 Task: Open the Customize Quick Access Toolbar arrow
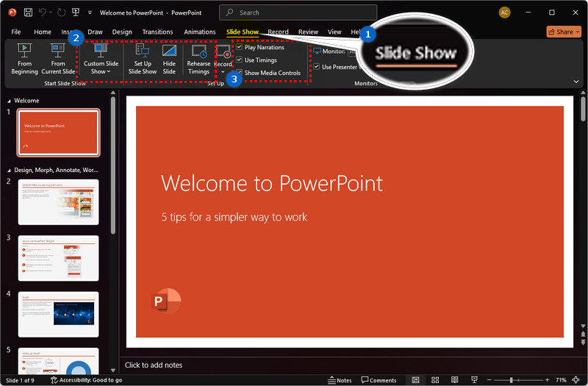point(90,12)
